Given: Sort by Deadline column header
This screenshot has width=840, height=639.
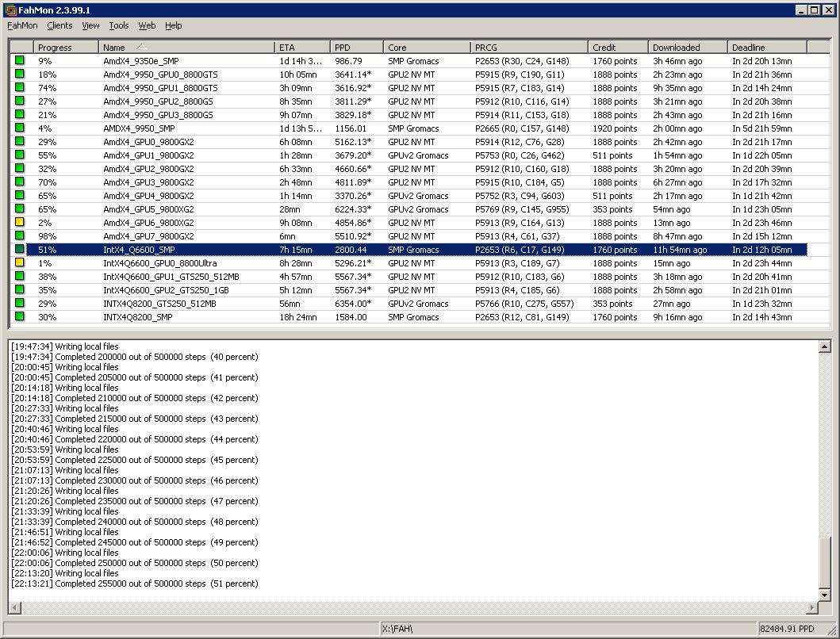Looking at the screenshot, I should tap(767, 47).
